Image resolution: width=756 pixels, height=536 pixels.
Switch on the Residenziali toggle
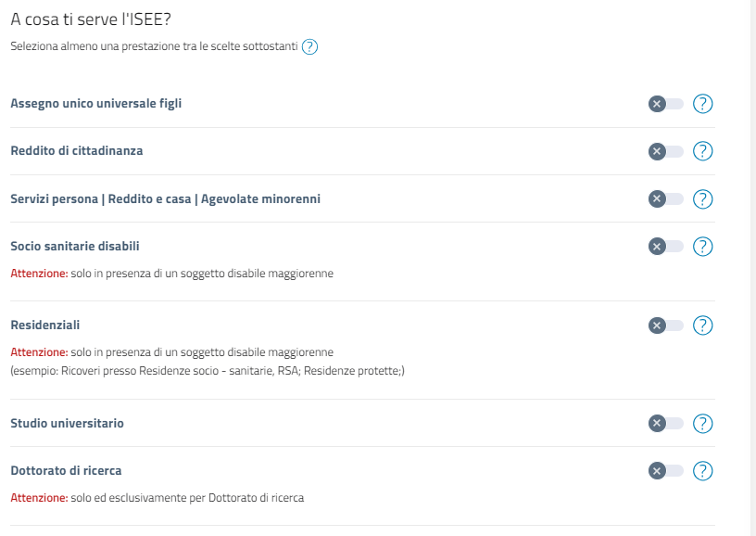pos(666,325)
